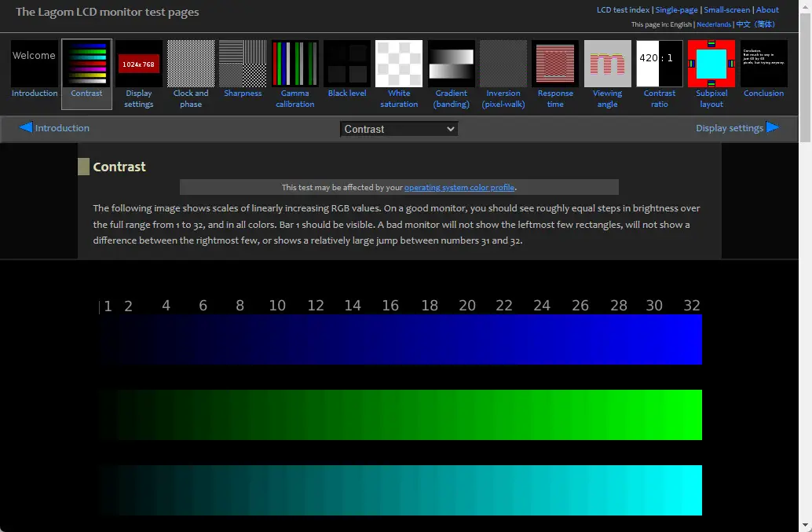Click the page vertical scrollbar thumb
The image size is (812, 532).
coord(805,78)
